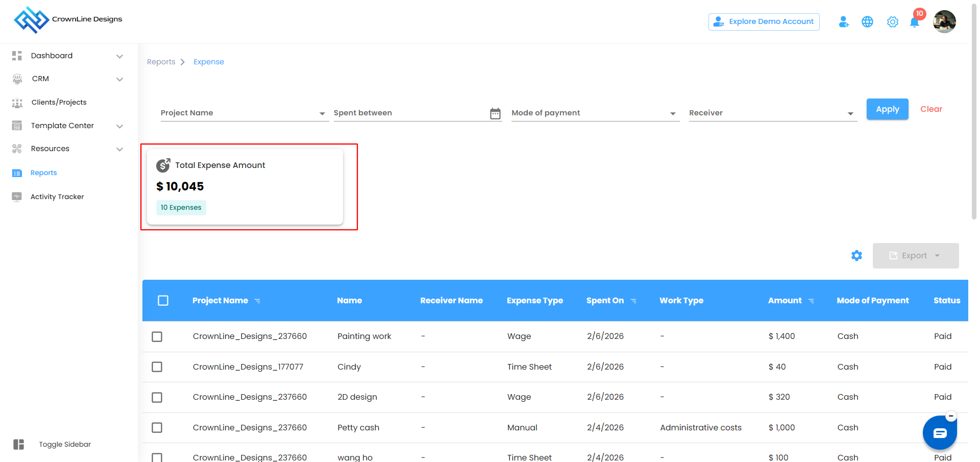Expand the Template Center chevron
The image size is (980, 462).
119,126
